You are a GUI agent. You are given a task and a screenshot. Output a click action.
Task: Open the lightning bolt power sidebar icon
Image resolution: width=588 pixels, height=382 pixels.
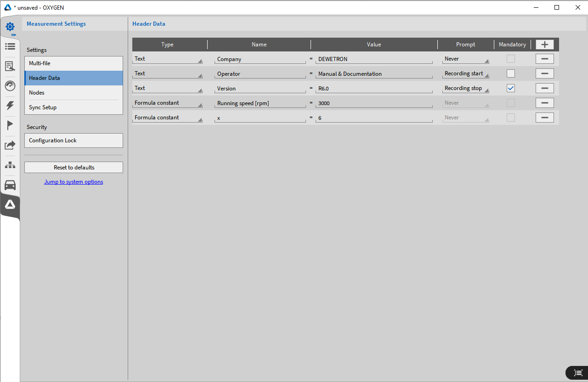10,106
